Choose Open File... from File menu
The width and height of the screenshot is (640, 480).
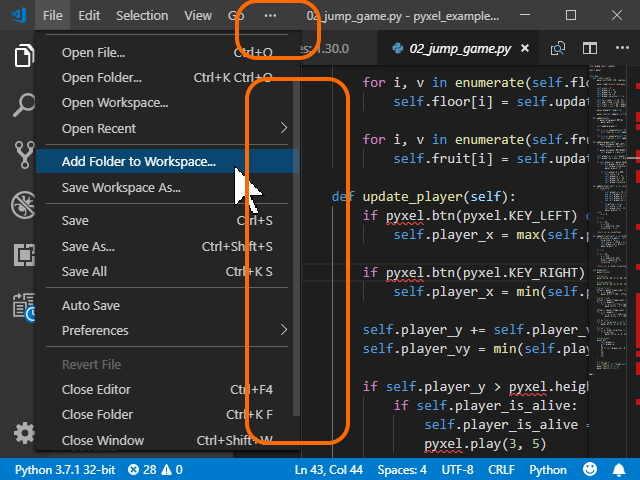[x=167, y=53]
